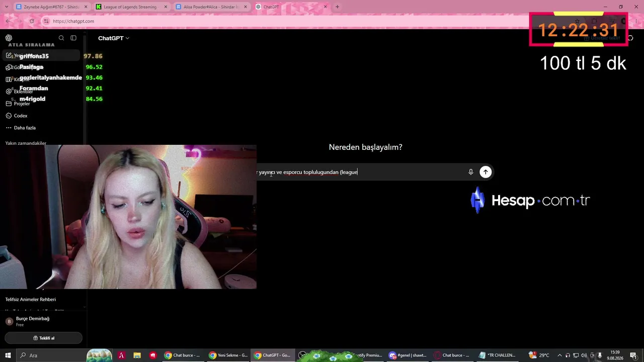Viewport: 644px width, 362px height.
Task: Open the Windows notification center icon
Action: tap(633, 355)
